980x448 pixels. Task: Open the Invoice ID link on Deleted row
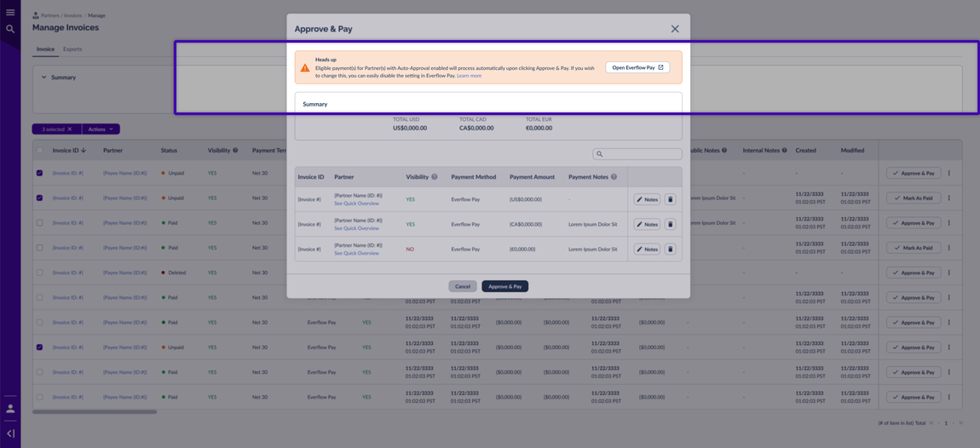(67, 273)
